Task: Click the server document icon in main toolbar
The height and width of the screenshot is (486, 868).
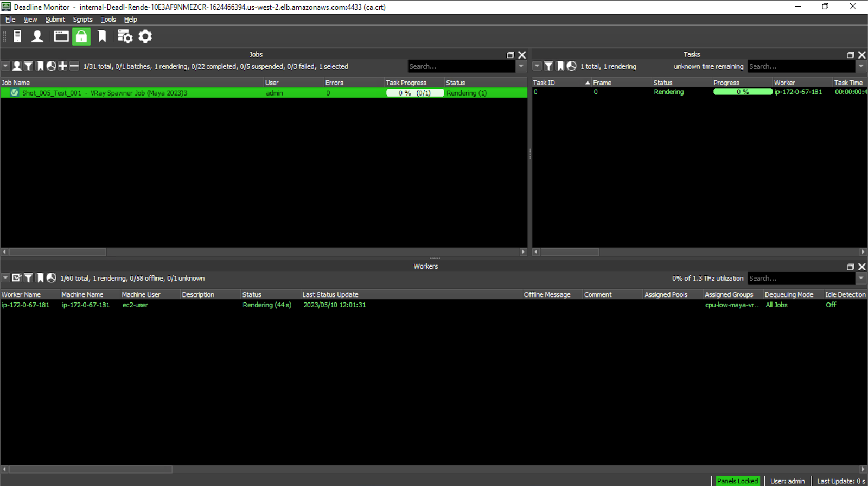Action: (17, 36)
